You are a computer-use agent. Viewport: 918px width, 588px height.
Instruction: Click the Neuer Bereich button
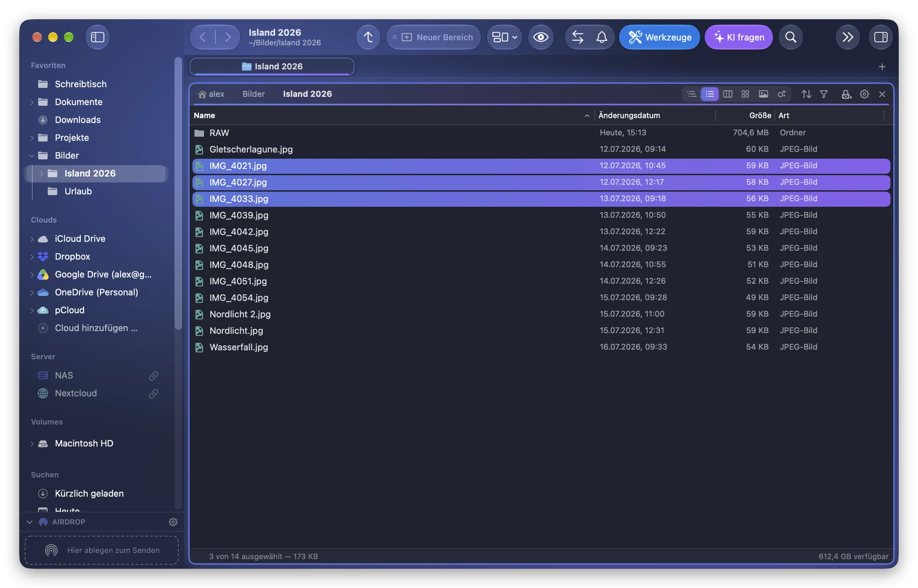click(x=433, y=37)
